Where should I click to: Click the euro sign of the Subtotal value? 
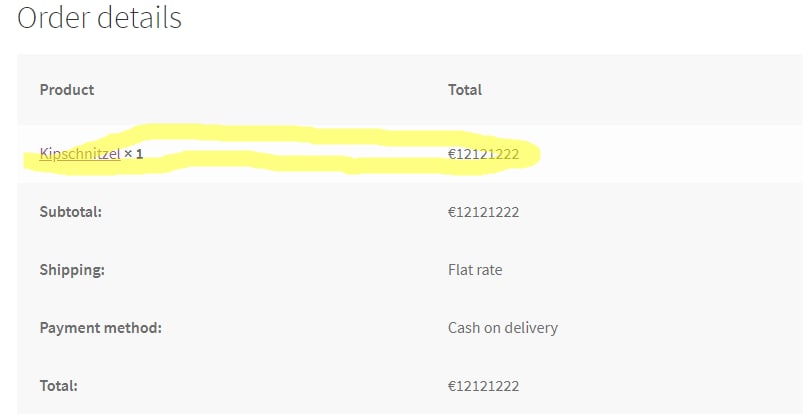point(452,212)
